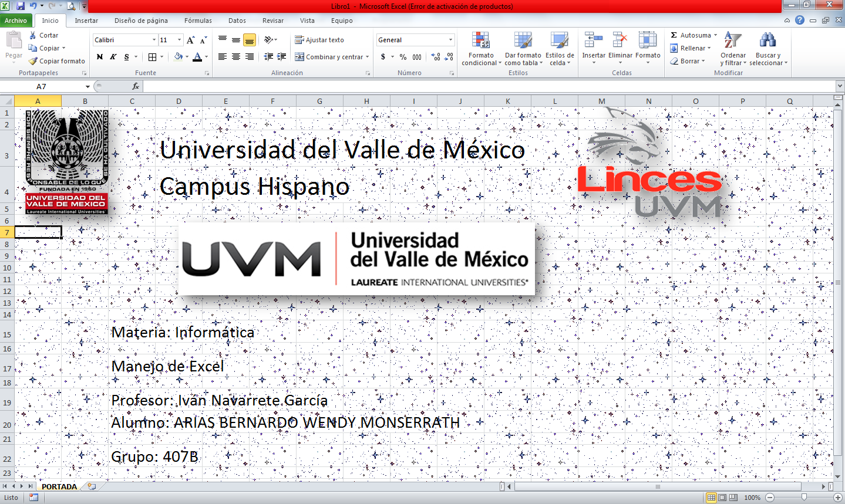This screenshot has width=845, height=504.
Task: Switch to the Revisar tab
Action: (x=273, y=21)
